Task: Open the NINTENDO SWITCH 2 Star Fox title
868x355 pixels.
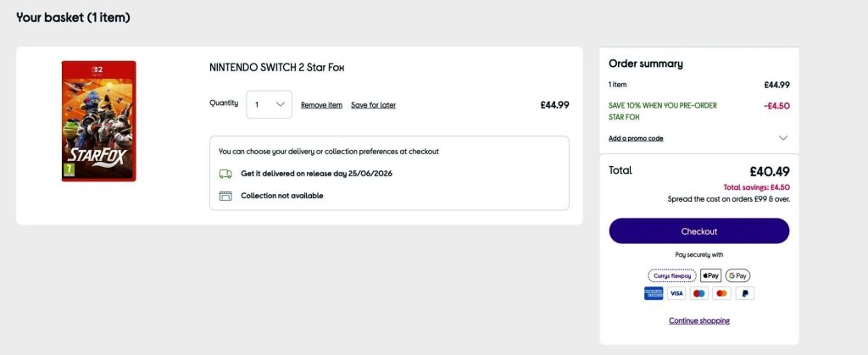Action: pos(277,68)
